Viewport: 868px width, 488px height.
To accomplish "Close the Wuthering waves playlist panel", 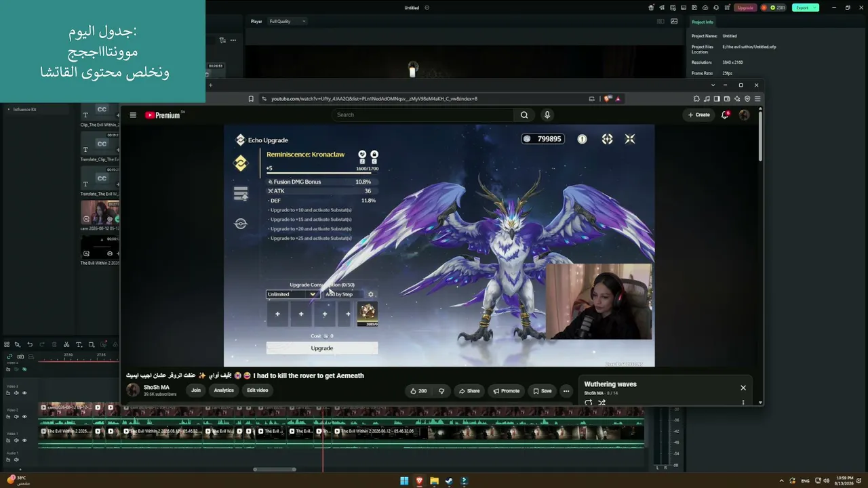I will 743,388.
